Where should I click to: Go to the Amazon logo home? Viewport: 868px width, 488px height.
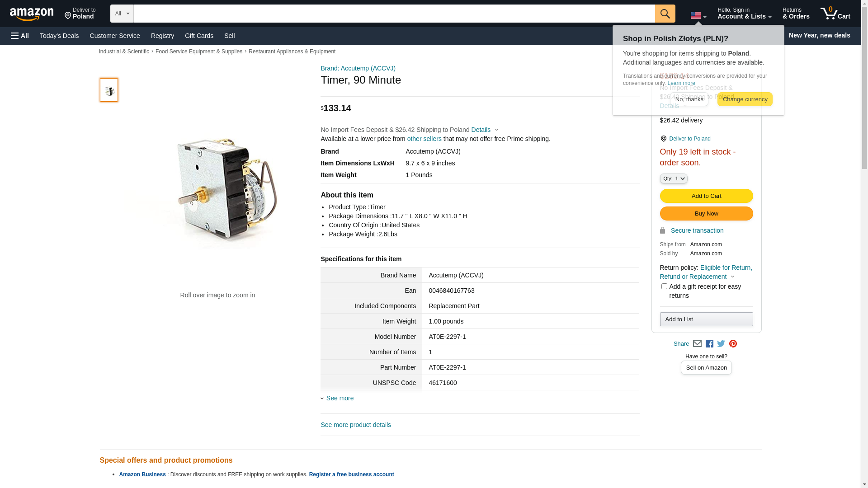coord(32,14)
